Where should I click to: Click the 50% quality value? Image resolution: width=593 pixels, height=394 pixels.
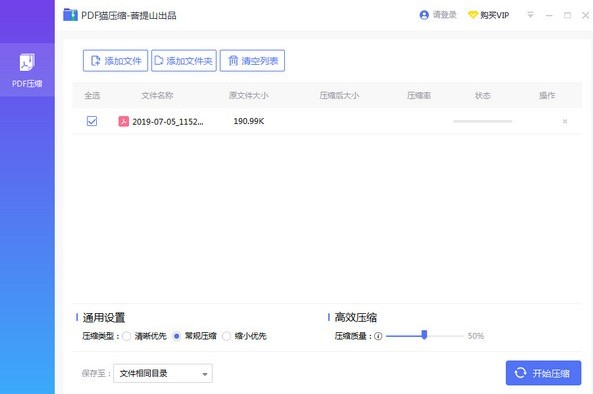point(476,336)
